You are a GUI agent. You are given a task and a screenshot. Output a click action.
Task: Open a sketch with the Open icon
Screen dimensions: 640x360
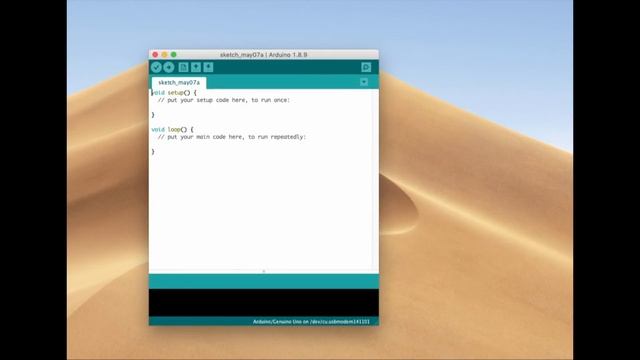196,67
